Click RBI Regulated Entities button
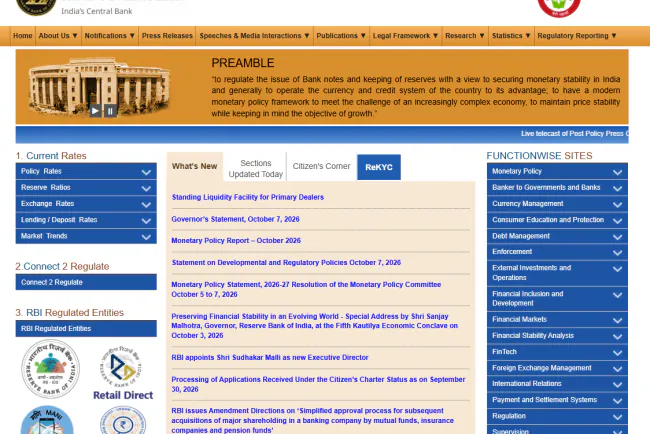Viewport: 650px width, 434px height. pyautogui.click(x=86, y=328)
